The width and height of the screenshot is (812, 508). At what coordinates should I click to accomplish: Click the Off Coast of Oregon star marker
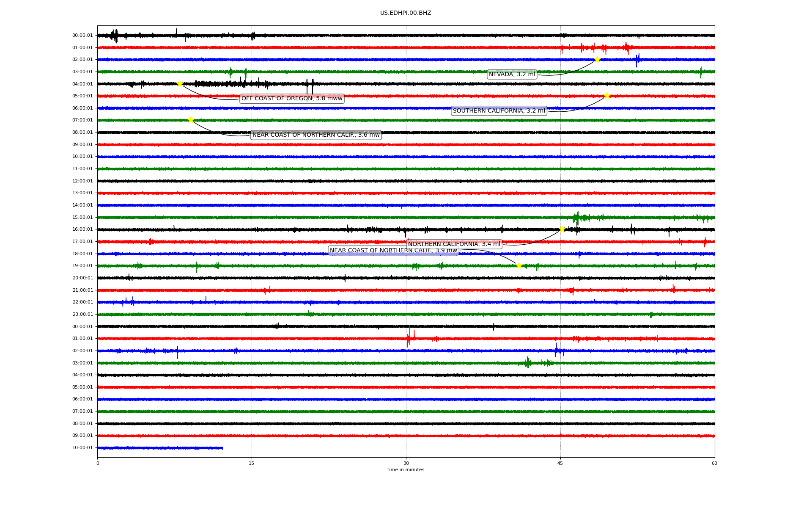[180, 84]
